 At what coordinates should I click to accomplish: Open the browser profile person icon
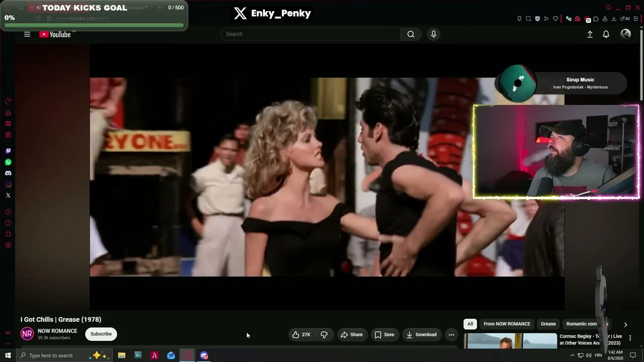[x=605, y=19]
